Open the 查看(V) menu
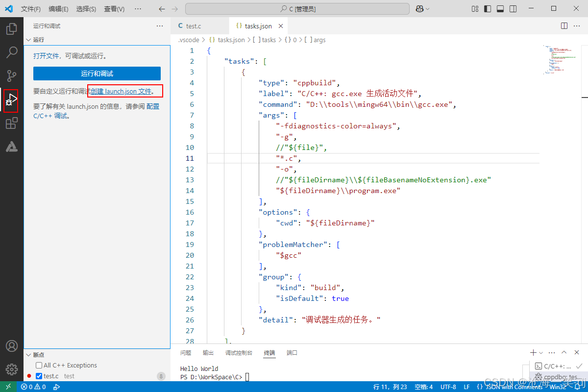 coord(114,9)
